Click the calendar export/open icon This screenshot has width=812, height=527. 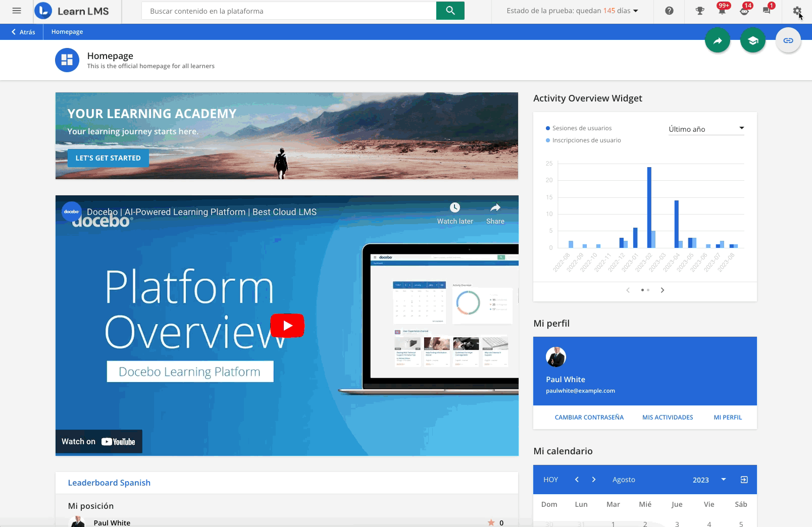744,480
